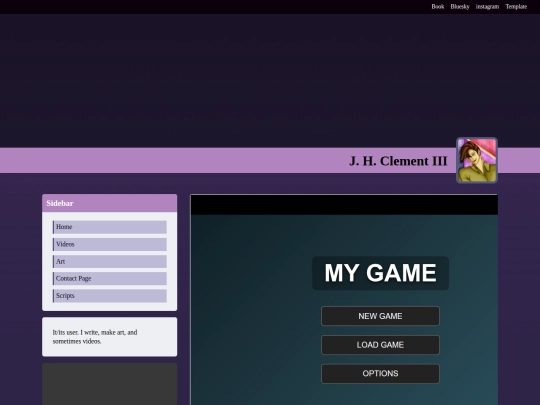This screenshot has height=405, width=540.
Task: Click the "It/its user" bio text
Action: 95,337
